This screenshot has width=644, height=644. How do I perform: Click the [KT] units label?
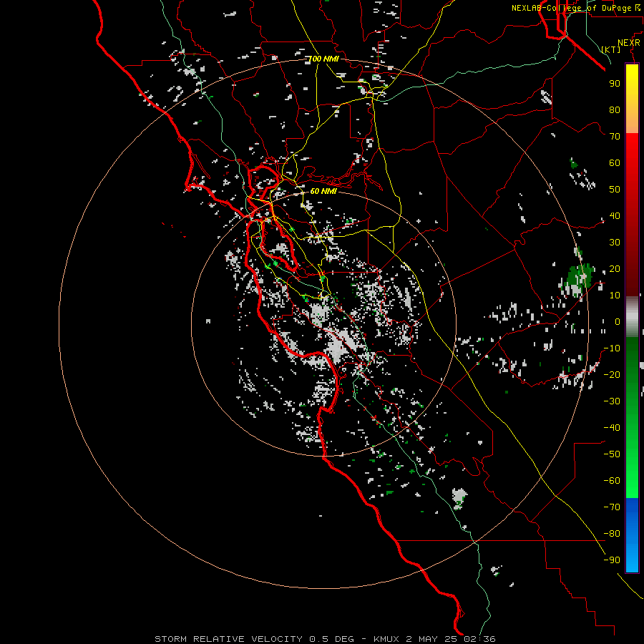(611, 49)
